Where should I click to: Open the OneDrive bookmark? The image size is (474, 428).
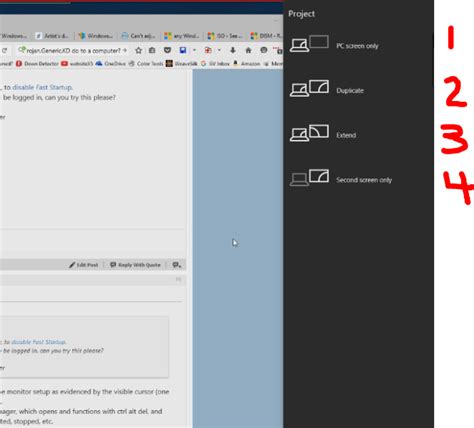111,63
